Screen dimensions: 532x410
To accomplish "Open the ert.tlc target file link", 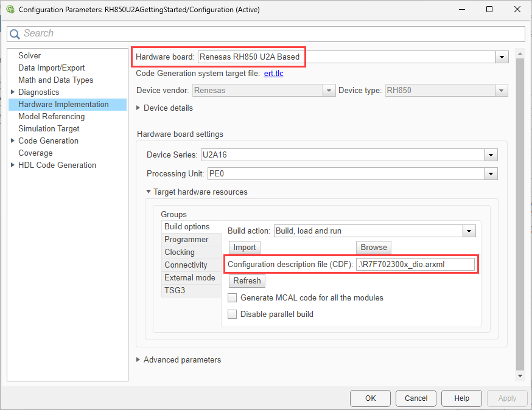I will pyautogui.click(x=273, y=74).
